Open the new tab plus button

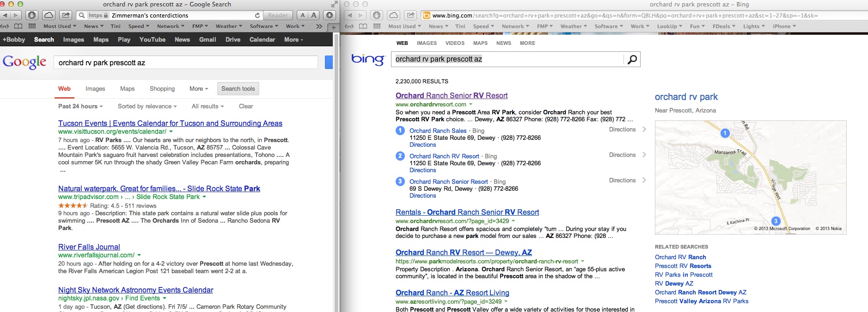click(333, 27)
